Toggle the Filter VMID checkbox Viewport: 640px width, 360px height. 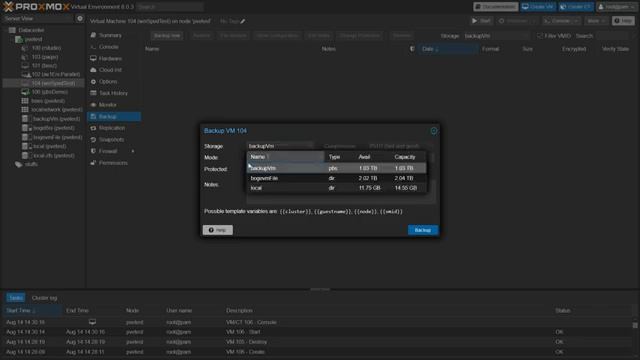540,36
